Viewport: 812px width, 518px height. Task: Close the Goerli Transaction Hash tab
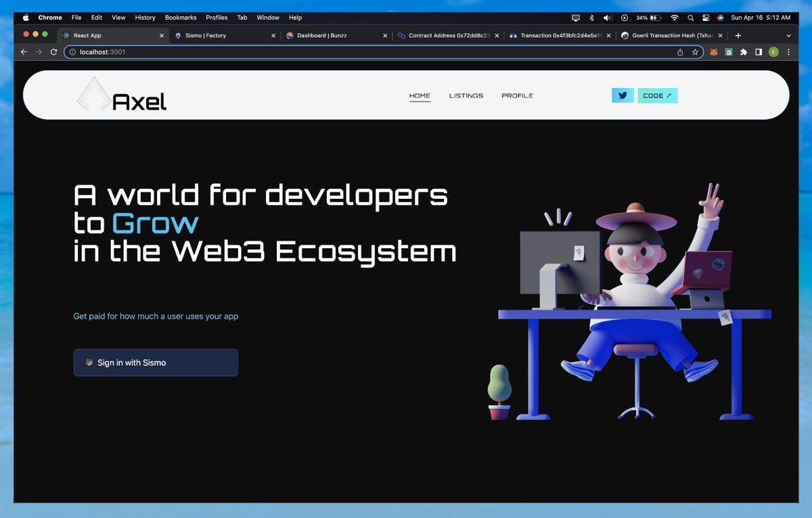[x=720, y=35]
